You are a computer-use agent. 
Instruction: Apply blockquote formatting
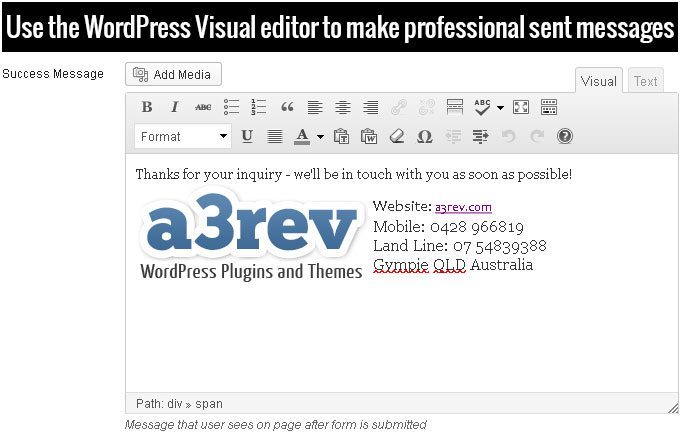(287, 107)
